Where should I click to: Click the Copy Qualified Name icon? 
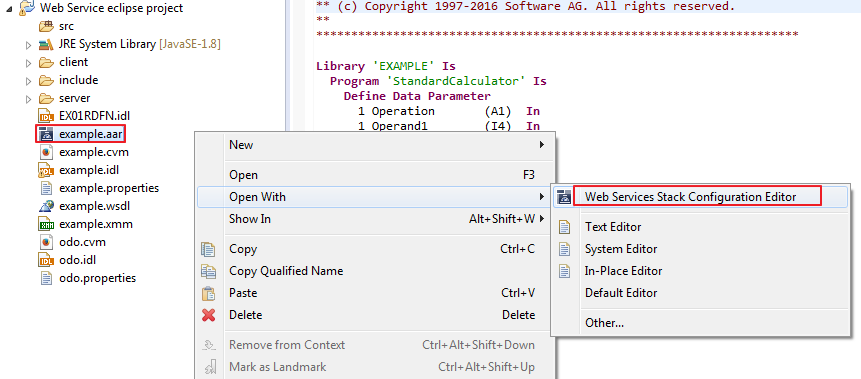coord(209,271)
